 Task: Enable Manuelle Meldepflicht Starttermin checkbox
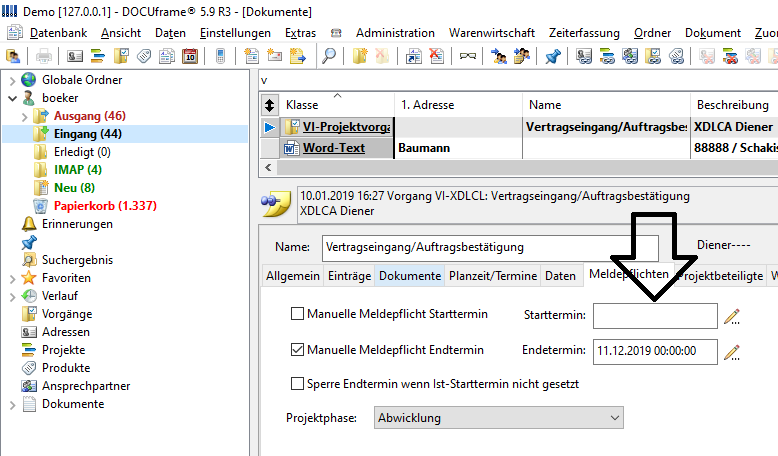pyautogui.click(x=297, y=314)
